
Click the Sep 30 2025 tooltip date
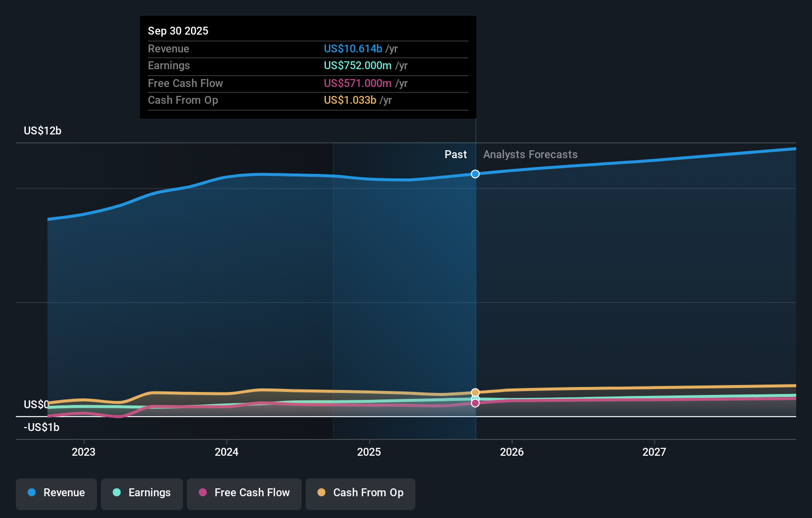178,31
